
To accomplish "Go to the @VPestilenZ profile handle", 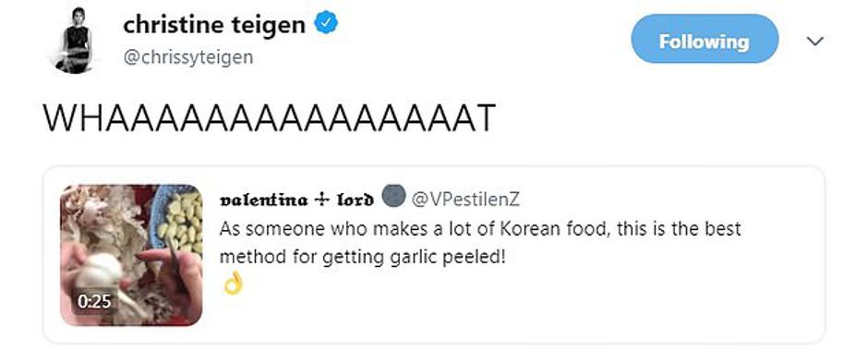I will pos(465,200).
